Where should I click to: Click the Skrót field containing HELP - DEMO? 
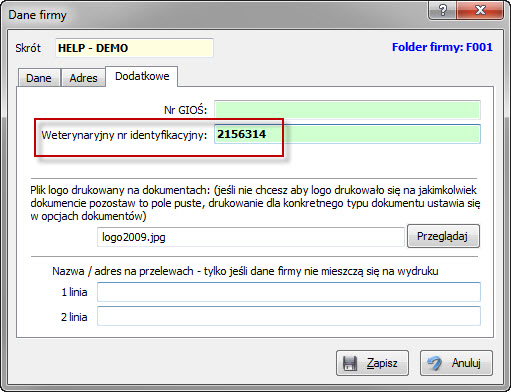click(x=134, y=48)
